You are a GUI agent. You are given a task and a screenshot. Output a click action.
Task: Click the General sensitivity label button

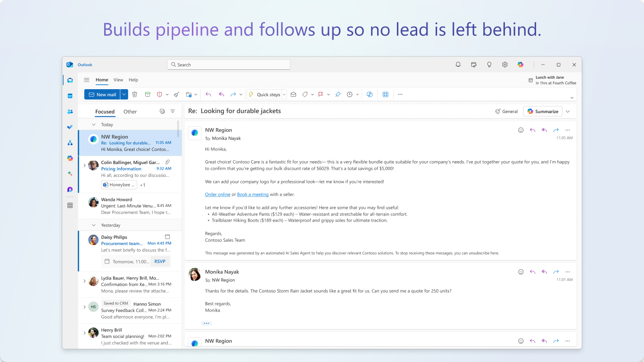tap(506, 111)
